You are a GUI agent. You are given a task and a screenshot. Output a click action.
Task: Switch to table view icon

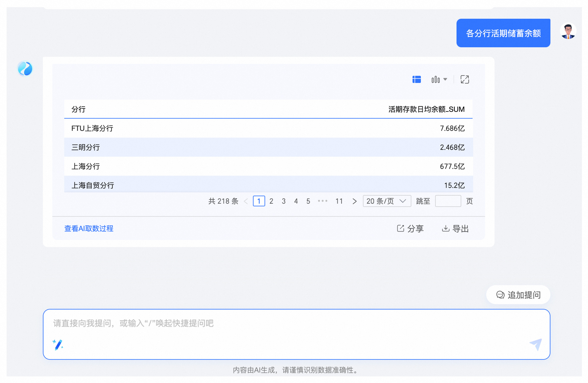pyautogui.click(x=416, y=79)
